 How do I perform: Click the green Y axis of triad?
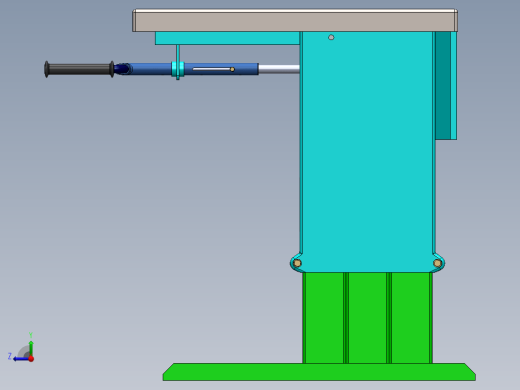click(x=31, y=348)
